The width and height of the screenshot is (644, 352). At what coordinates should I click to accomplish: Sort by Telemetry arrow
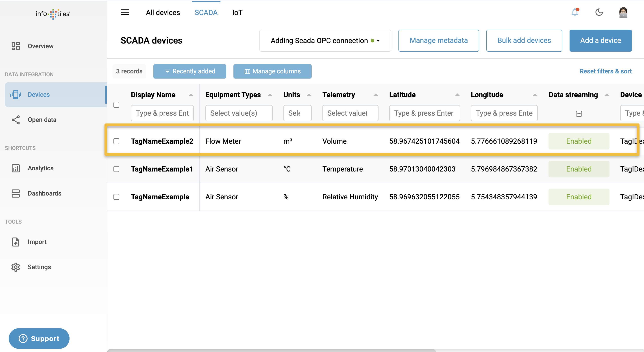coord(376,95)
